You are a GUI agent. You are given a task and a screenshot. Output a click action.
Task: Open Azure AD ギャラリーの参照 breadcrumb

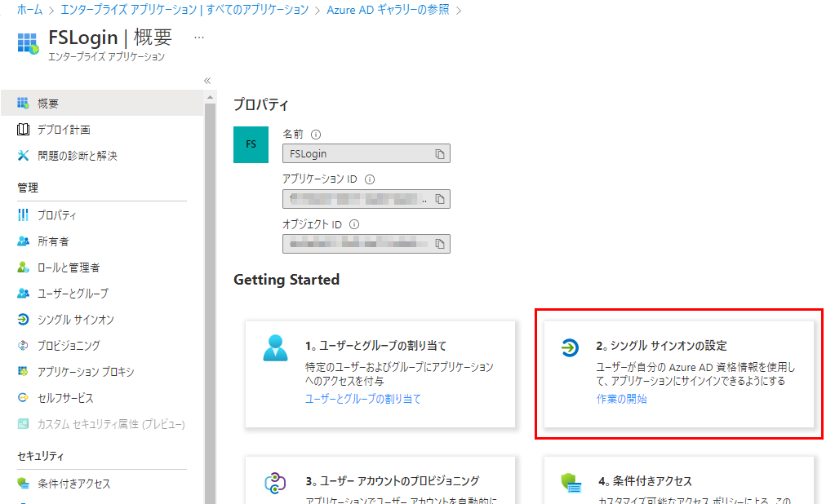tap(388, 10)
